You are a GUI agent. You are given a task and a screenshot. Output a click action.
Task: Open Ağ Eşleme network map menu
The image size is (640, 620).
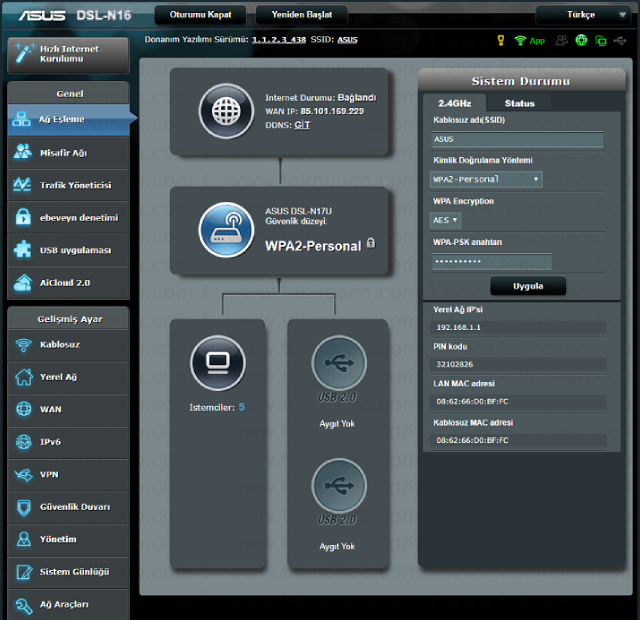69,120
